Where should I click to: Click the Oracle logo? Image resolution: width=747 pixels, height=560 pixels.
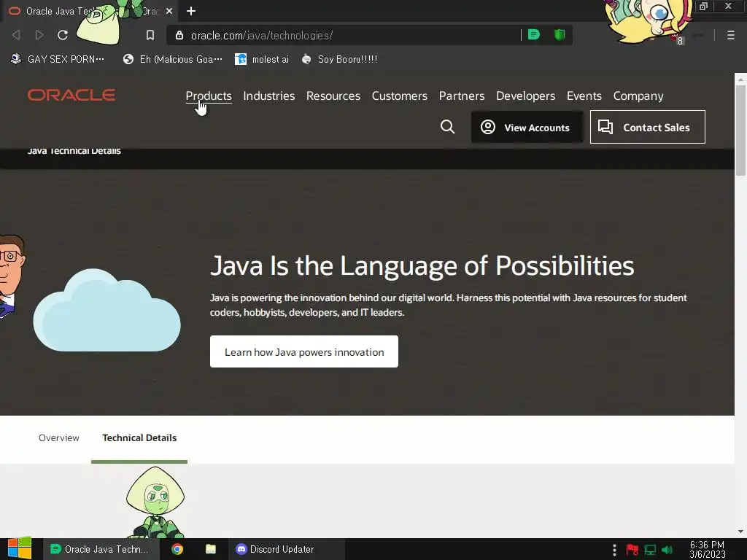pyautogui.click(x=71, y=95)
